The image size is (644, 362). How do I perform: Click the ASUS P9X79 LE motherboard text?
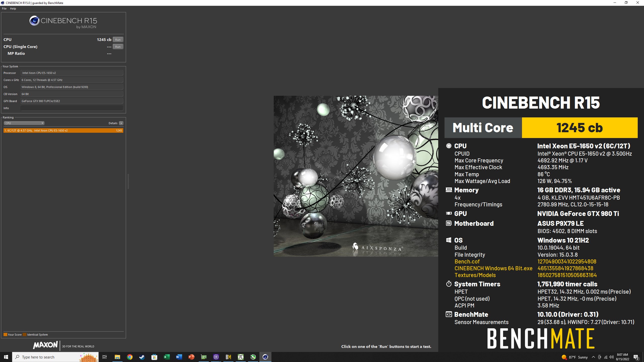point(560,223)
